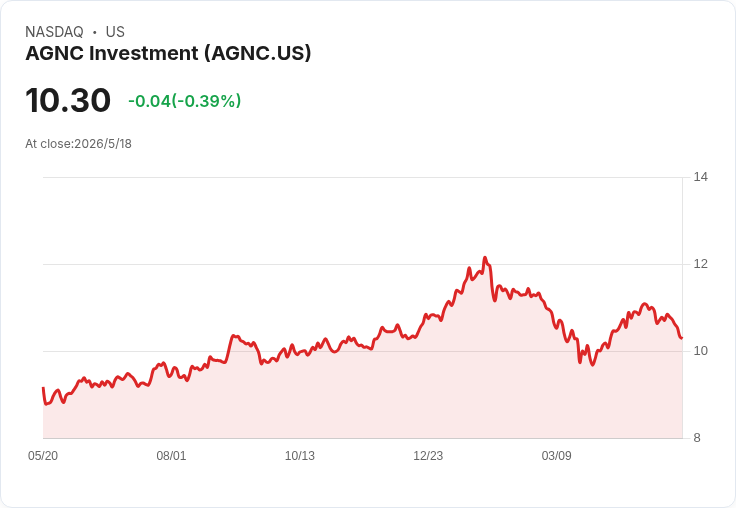Click the -0.04(-0.39%) change value
This screenshot has width=736, height=508.
coord(184,101)
